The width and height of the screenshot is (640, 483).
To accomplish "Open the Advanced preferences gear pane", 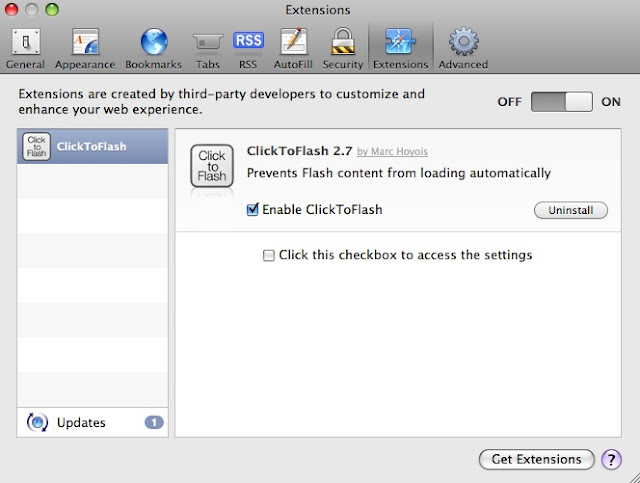I will tap(463, 49).
